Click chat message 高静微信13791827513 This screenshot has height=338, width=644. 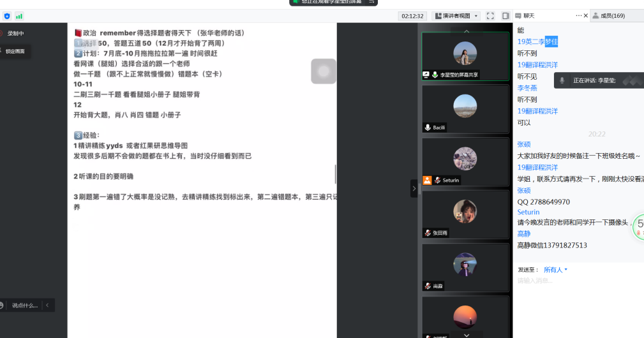point(552,246)
